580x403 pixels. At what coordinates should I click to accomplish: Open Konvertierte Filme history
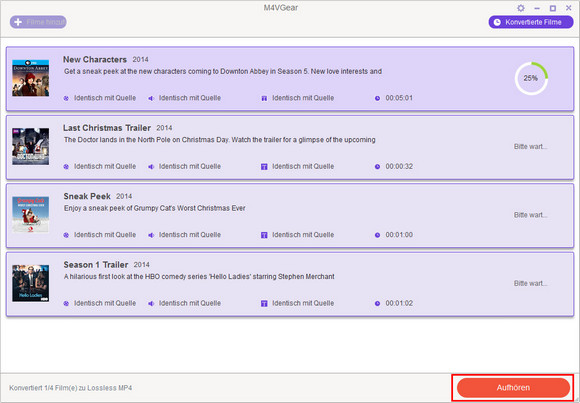tap(531, 22)
